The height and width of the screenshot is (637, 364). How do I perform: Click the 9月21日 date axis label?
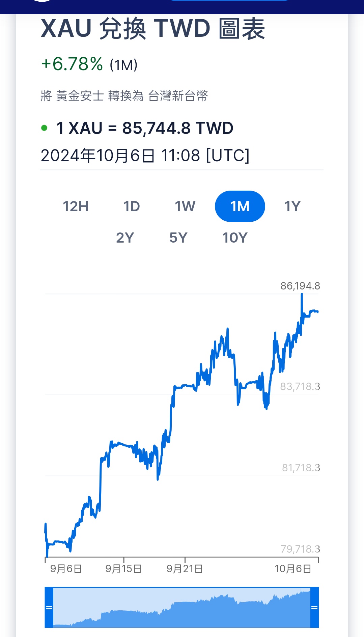[185, 569]
